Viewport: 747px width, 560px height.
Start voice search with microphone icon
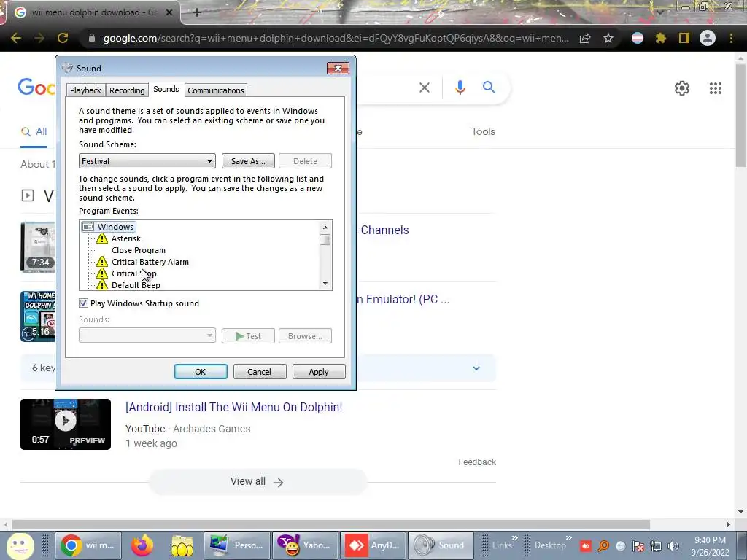tap(460, 87)
